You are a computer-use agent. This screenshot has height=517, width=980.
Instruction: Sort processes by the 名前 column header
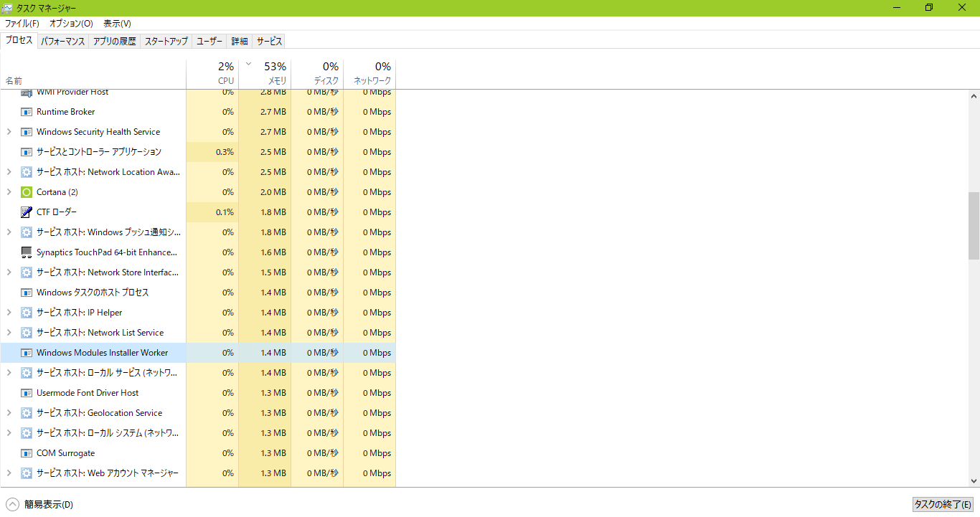pyautogui.click(x=93, y=74)
